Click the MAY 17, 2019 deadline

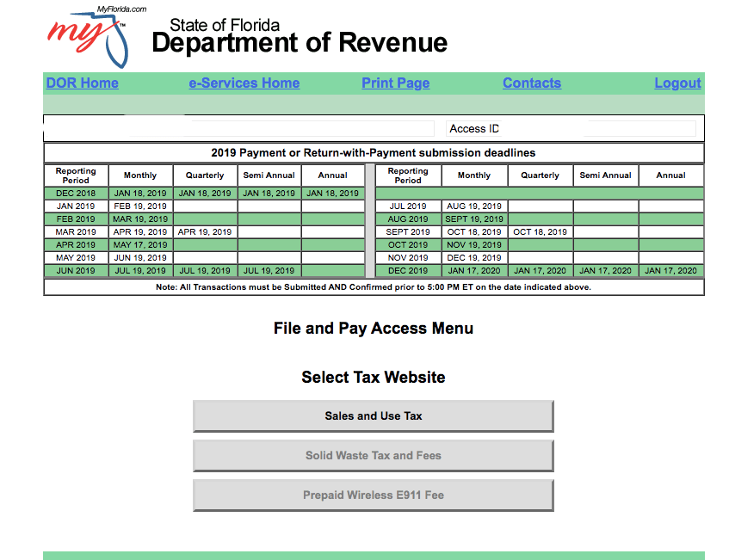(140, 245)
